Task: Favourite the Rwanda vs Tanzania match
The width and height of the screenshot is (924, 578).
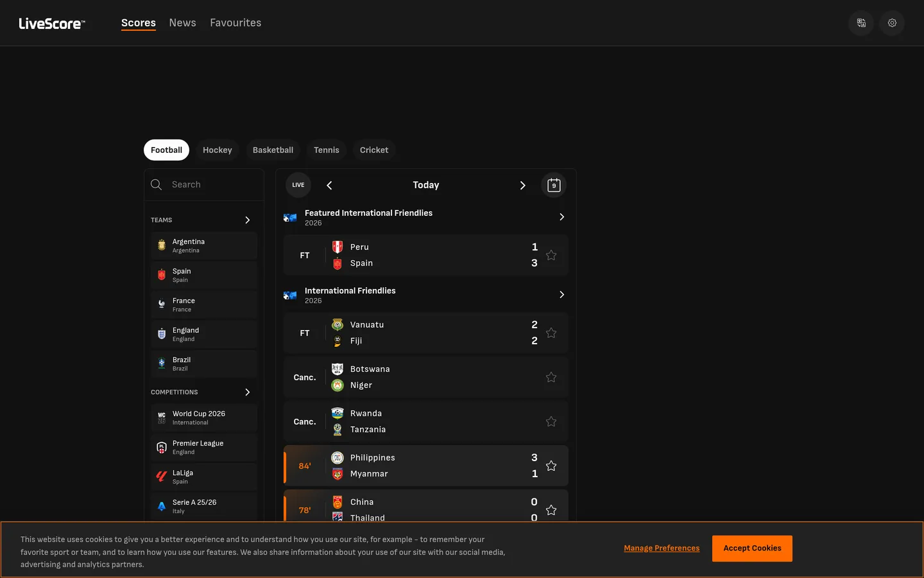Action: tap(551, 422)
